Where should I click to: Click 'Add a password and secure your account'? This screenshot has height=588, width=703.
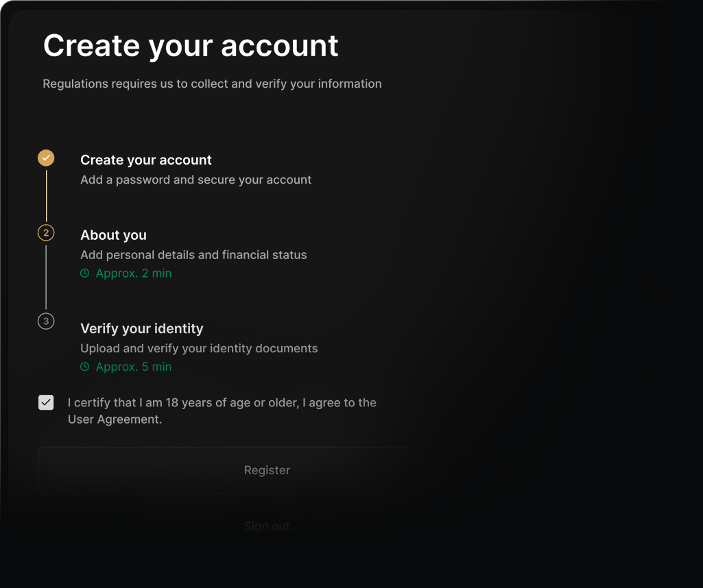(195, 180)
